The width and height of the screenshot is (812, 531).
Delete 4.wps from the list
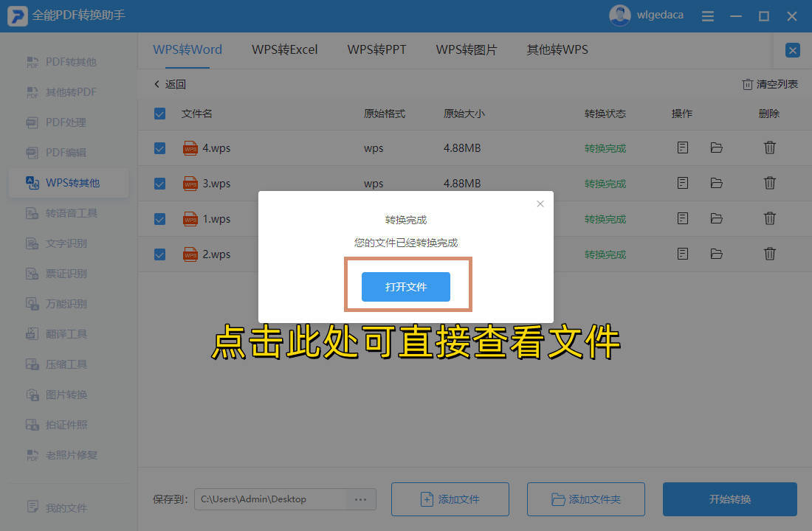click(x=769, y=147)
